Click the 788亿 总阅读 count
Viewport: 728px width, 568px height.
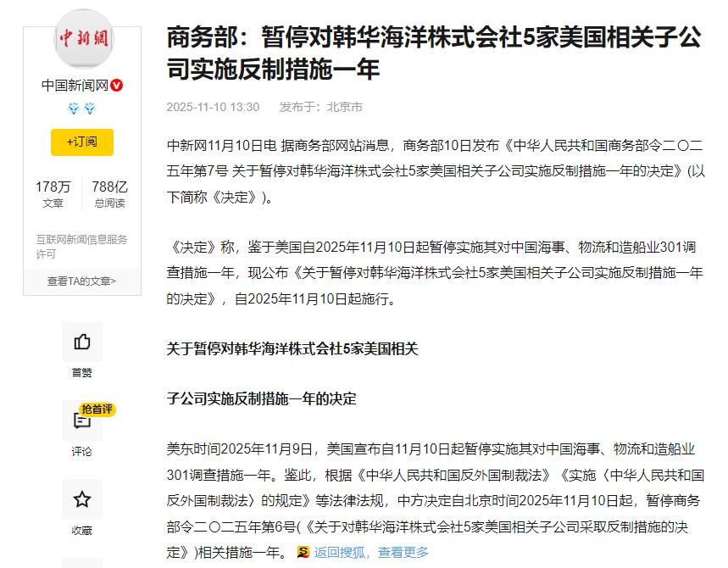tap(109, 193)
